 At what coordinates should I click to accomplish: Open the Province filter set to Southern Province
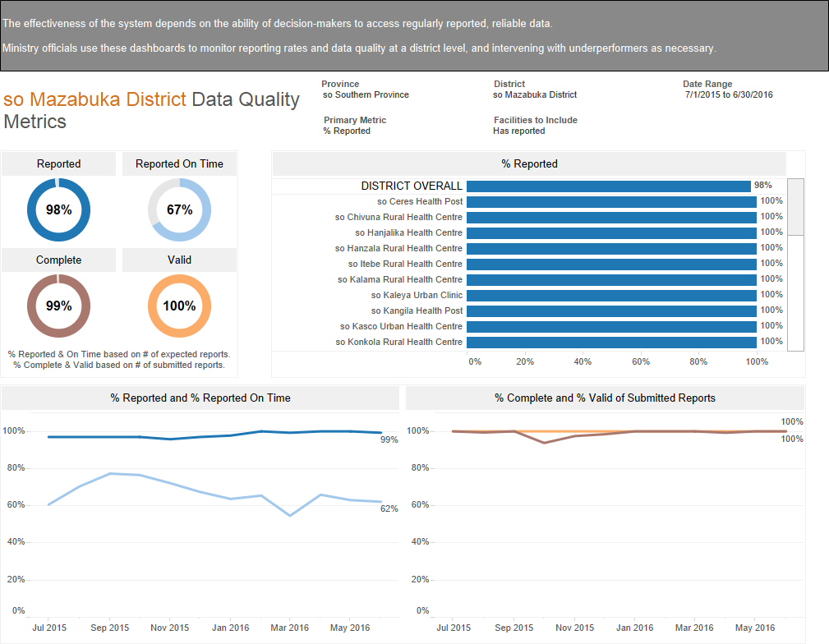[366, 94]
